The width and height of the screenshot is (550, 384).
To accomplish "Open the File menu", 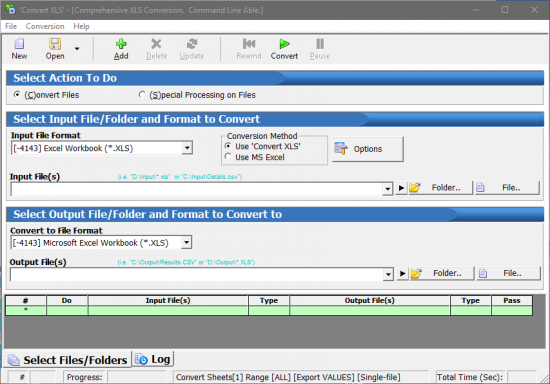I will (x=11, y=26).
